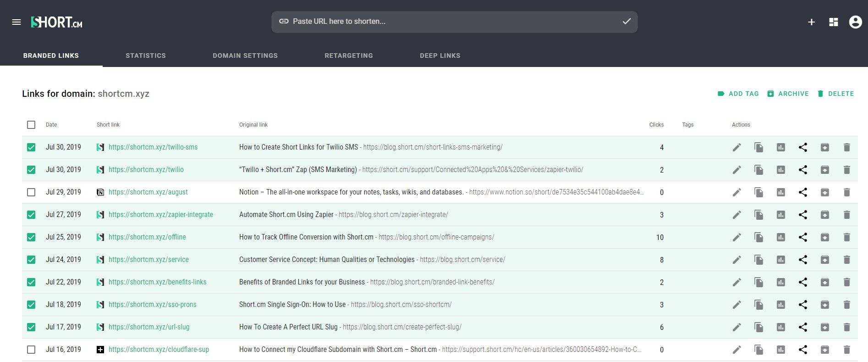Click the Paste URL here to shorten field

click(454, 22)
